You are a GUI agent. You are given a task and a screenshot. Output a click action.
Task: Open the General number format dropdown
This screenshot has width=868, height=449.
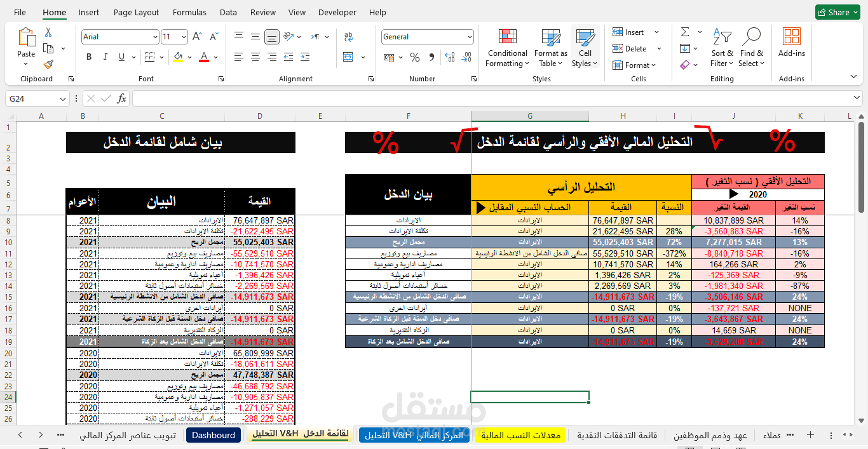pos(470,37)
